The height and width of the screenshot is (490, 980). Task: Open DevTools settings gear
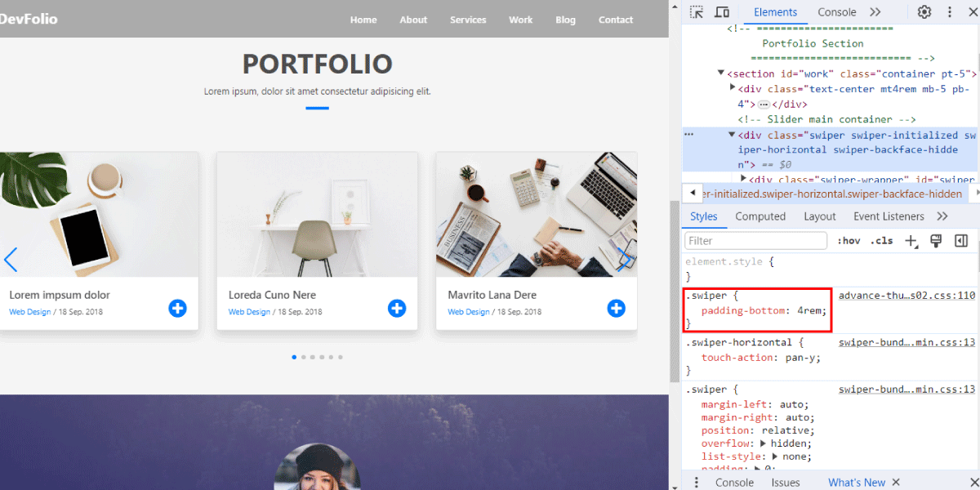[924, 12]
